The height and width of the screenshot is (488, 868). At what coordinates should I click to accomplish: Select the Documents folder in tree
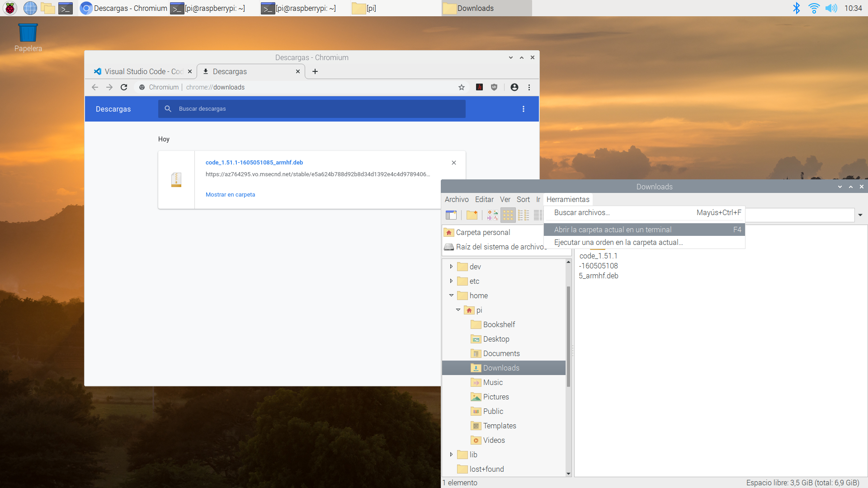tap(501, 353)
